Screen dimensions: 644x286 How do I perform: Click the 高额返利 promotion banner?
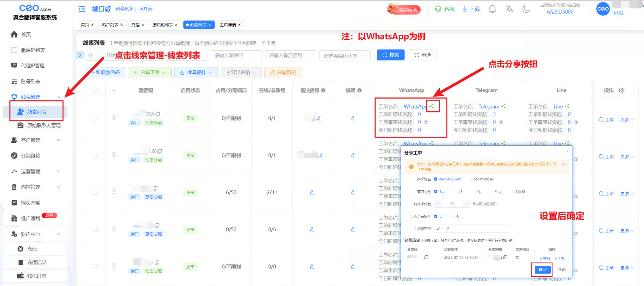tap(404, 9)
